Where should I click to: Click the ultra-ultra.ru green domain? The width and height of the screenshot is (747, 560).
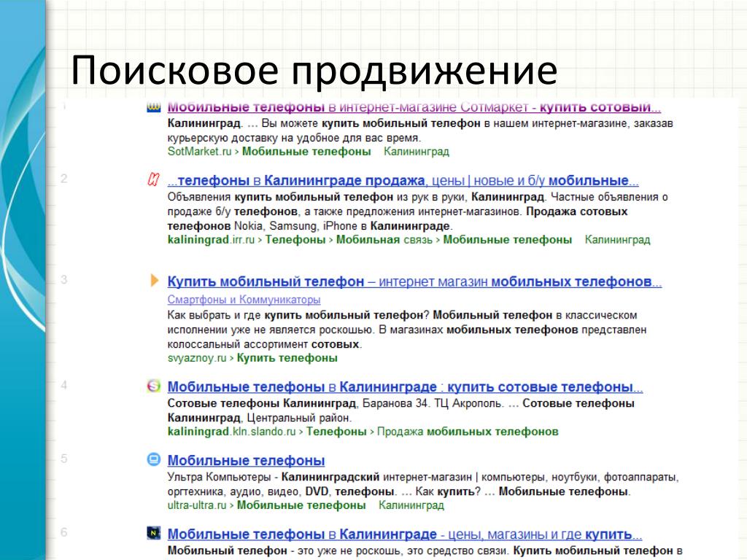point(197,505)
